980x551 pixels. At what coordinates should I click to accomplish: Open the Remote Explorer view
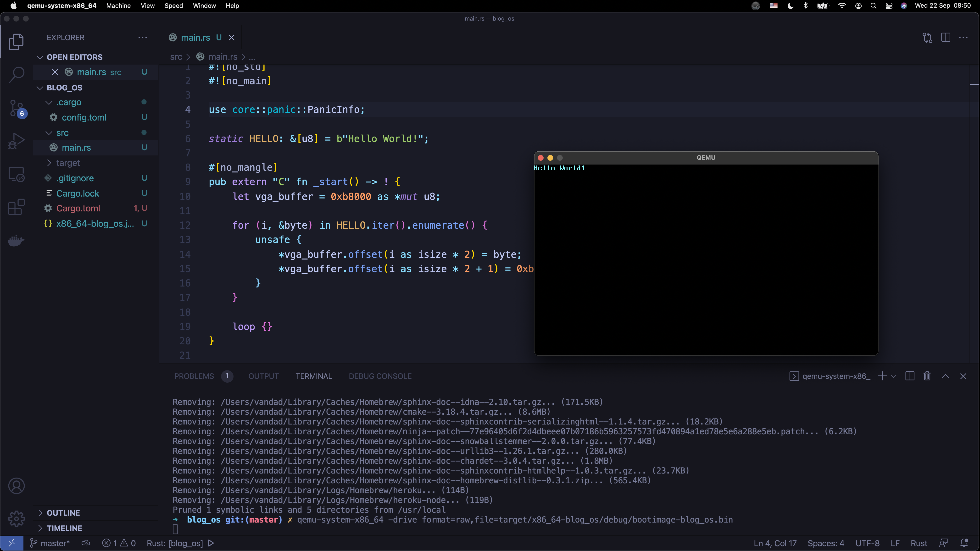point(16,175)
